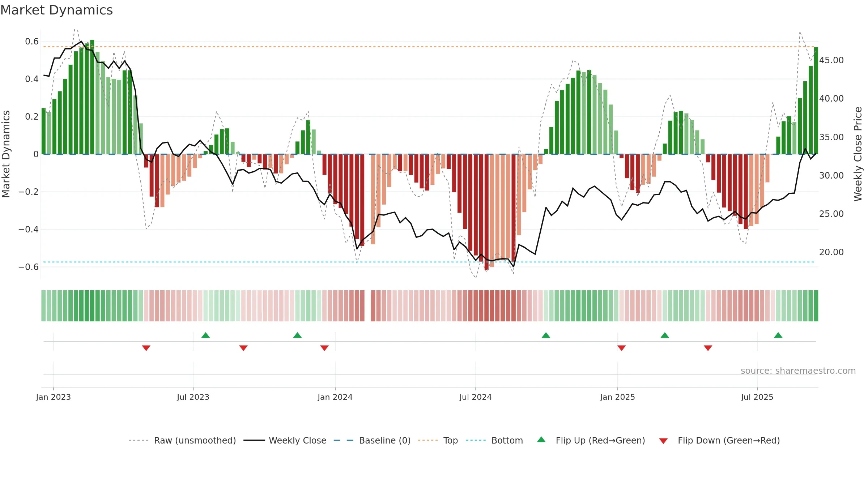The width and height of the screenshot is (868, 488).
Task: Click the flip-down marker just after Jan 2025
Action: [622, 348]
